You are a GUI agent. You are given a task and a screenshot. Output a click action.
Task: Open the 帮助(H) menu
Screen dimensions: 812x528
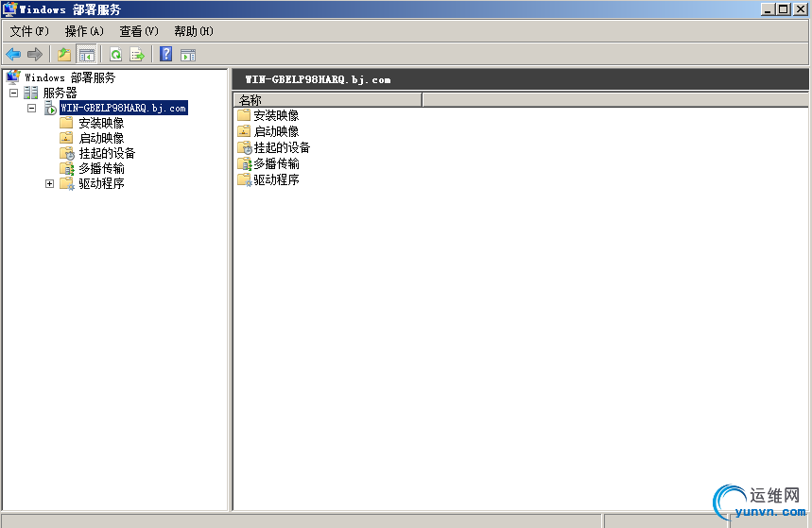(x=194, y=31)
